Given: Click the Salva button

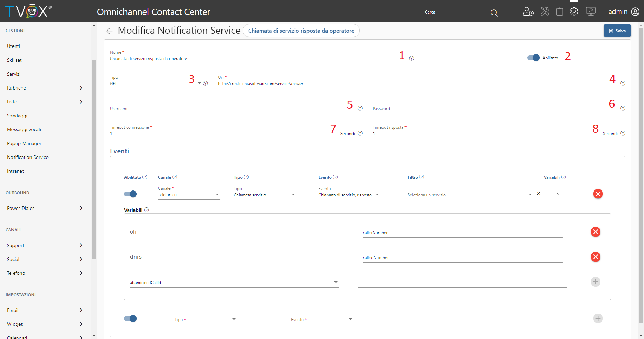Looking at the screenshot, I should [617, 31].
